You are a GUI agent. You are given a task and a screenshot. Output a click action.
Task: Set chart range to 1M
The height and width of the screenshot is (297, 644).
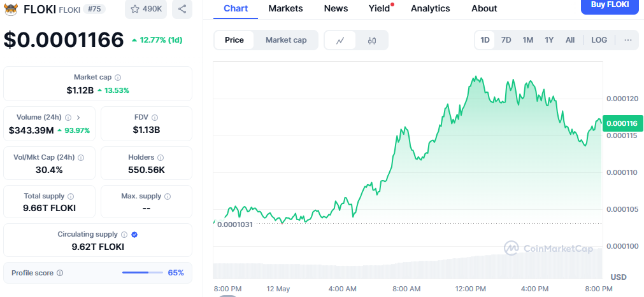(x=528, y=40)
